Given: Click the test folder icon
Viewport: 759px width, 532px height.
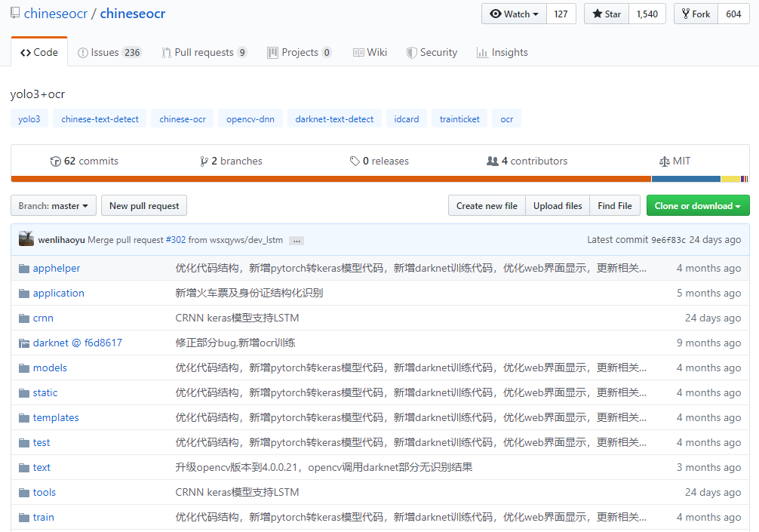Looking at the screenshot, I should point(23,443).
